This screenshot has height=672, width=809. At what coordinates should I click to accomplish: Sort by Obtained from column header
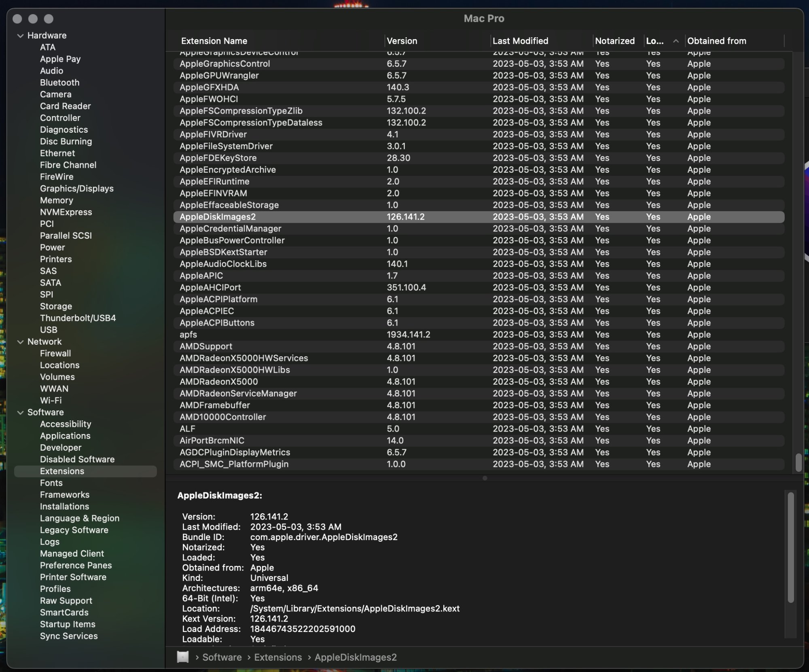click(x=716, y=41)
